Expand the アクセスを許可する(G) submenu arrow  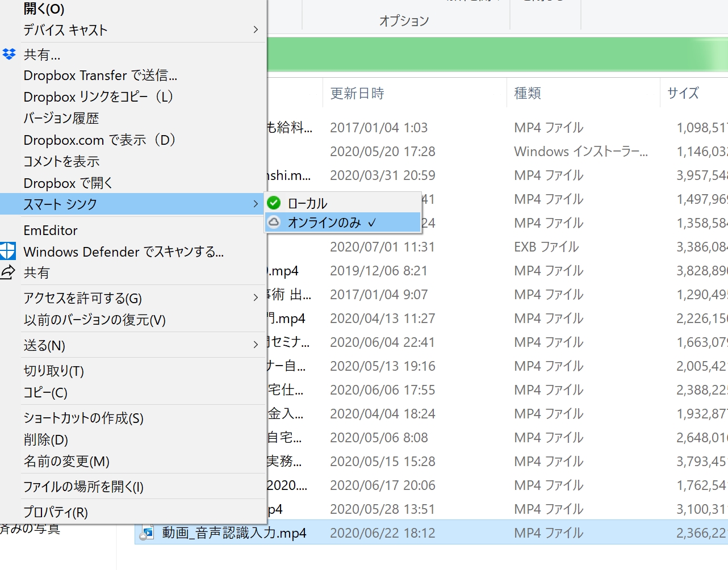[256, 297]
